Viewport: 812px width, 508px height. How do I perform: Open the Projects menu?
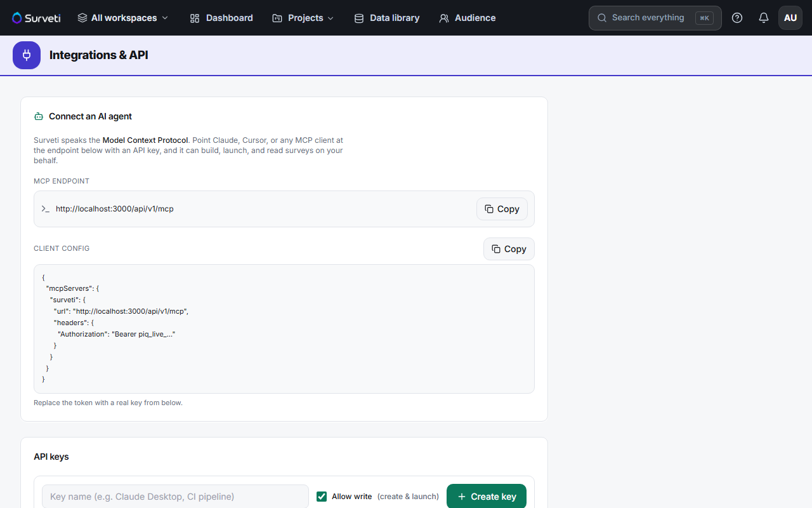303,18
